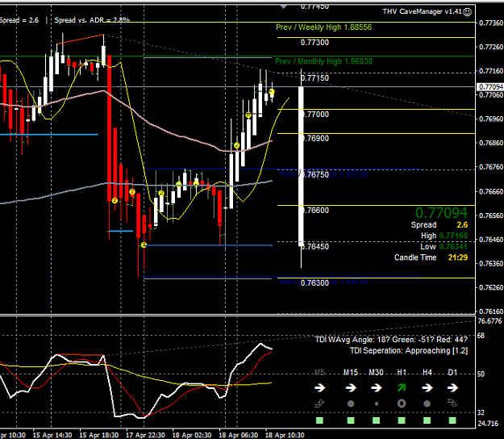This screenshot has height=439, width=504.
Task: Click the 0.76300 level label
Action: (314, 283)
